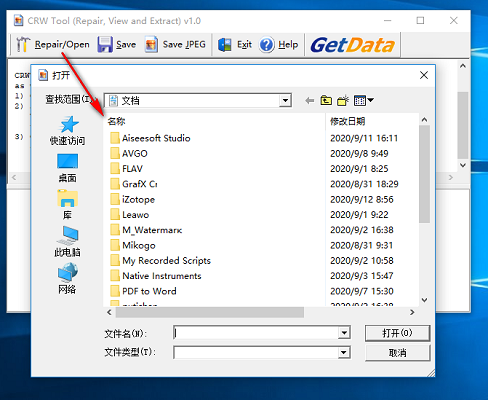Click file list scroll left arrow
This screenshot has width=488, height=400.
click(109, 312)
